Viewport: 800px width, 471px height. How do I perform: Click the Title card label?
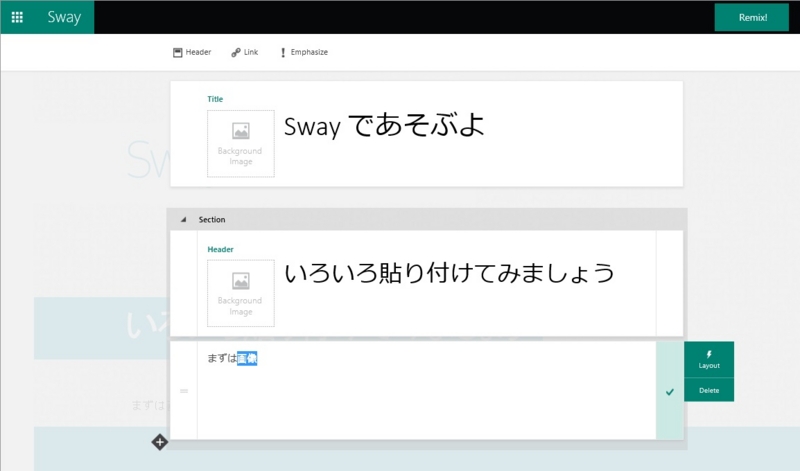point(215,99)
